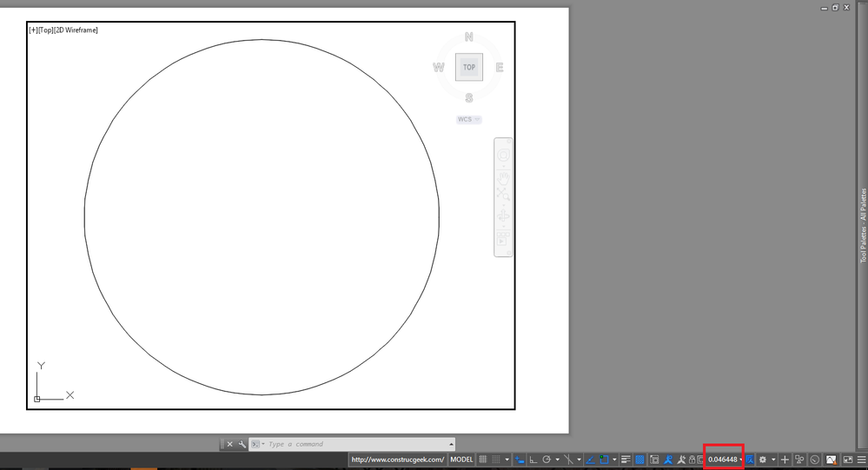The image size is (868, 470).
Task: Toggle annotation visibility icon
Action: pos(668,460)
